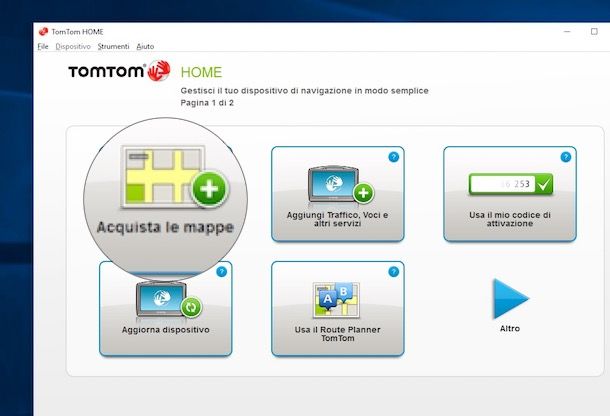
Task: Click the green HOME heading
Action: pos(201,72)
